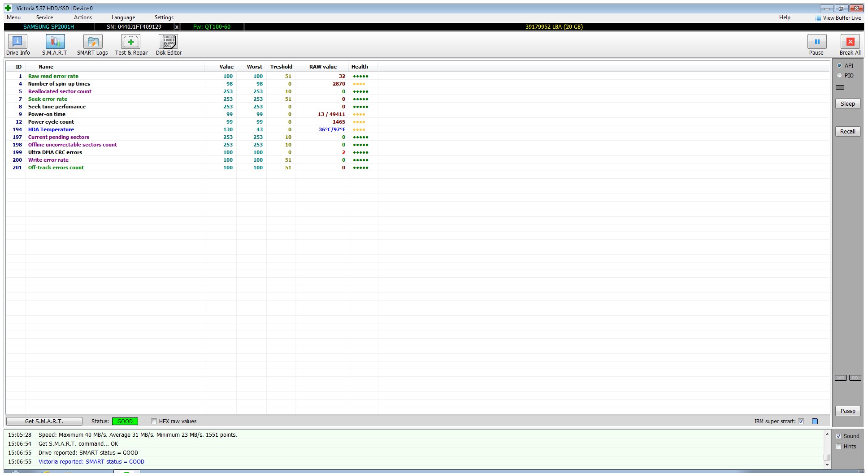Select the API radio button
This screenshot has width=868, height=473.
pos(839,65)
